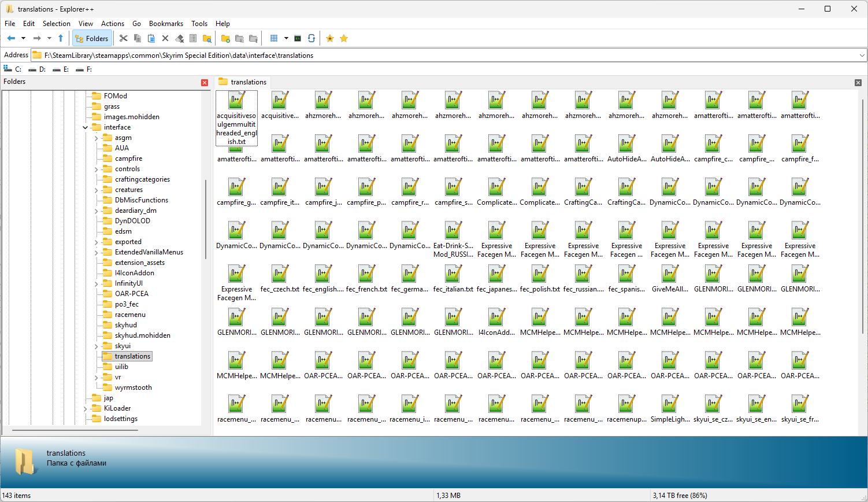Go back with the Back arrow

tap(11, 38)
